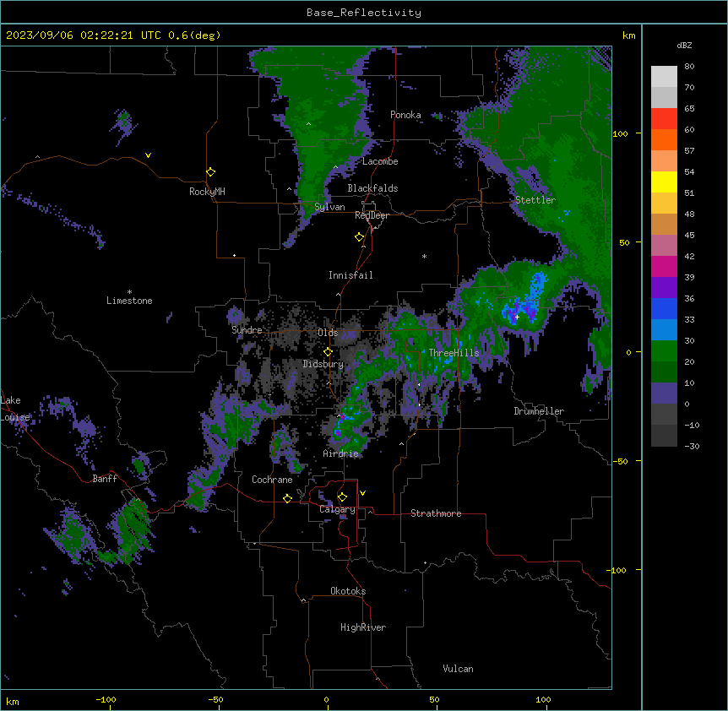This screenshot has width=728, height=711.
Task: Click the yellow station marker inside Calgary
Action: click(x=342, y=497)
